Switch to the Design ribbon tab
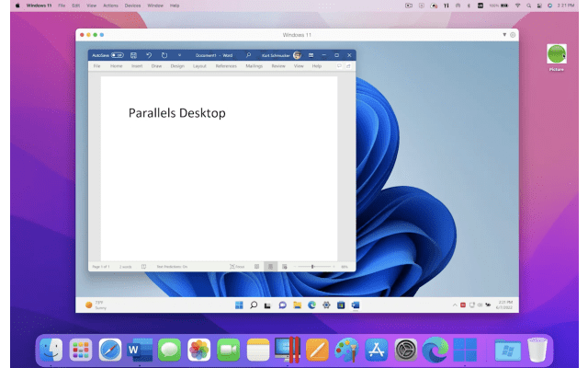 [177, 66]
